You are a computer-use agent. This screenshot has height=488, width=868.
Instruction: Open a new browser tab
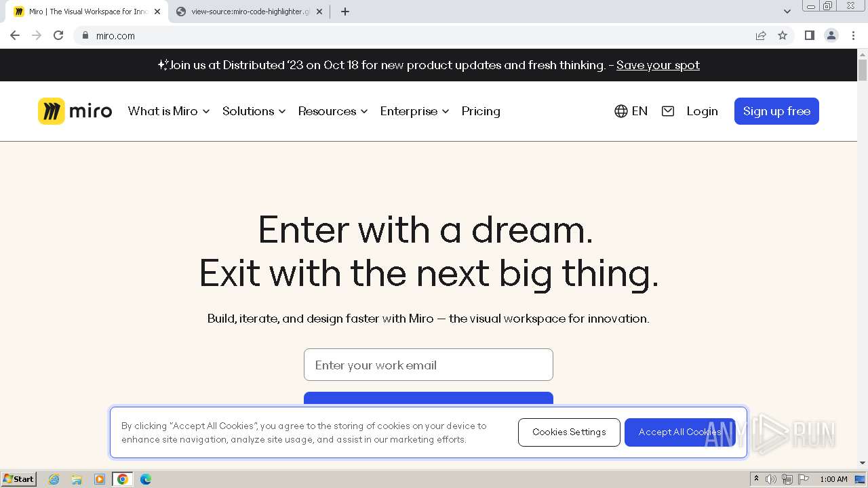coord(345,12)
